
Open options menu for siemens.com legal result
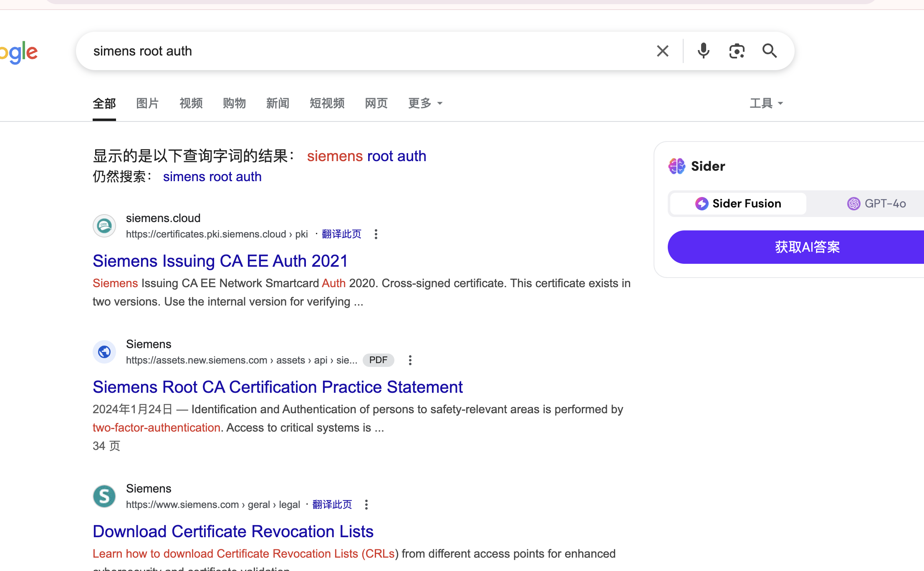(366, 505)
